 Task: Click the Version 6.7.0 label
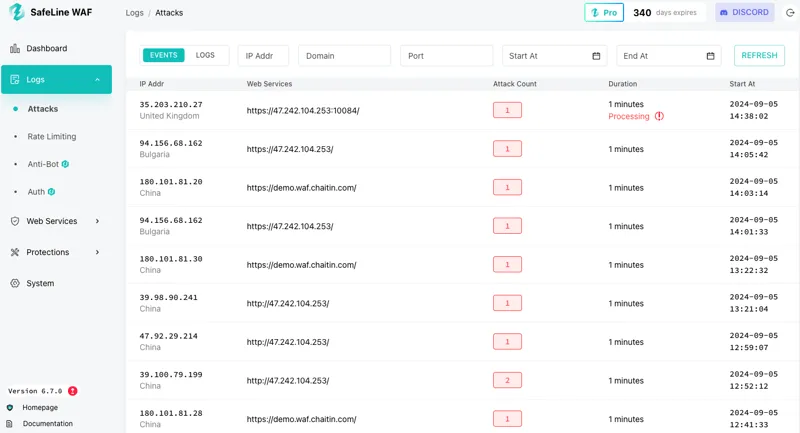point(35,391)
